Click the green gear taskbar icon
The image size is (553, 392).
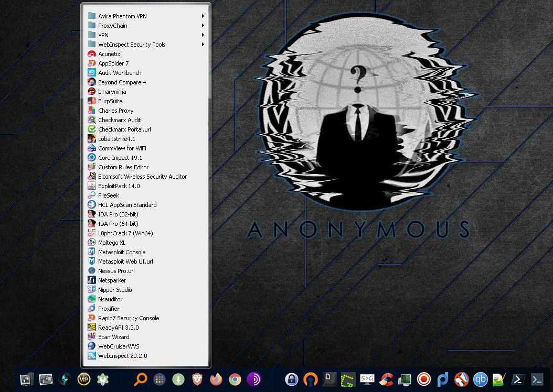[x=103, y=379]
